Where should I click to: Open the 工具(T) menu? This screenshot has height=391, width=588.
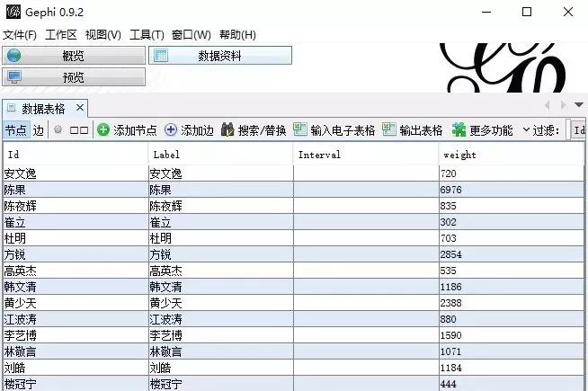tap(147, 35)
